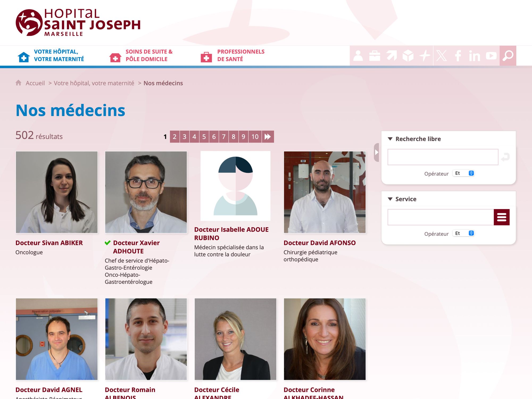This screenshot has height=399, width=532.
Task: Collapse the Recherche libre panel
Action: pos(390,139)
